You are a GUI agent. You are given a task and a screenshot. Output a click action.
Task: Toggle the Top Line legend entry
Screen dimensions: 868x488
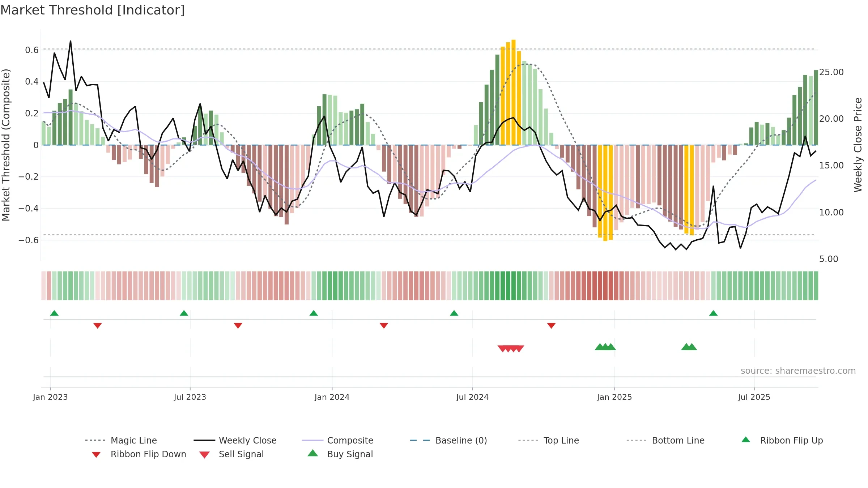coord(549,440)
